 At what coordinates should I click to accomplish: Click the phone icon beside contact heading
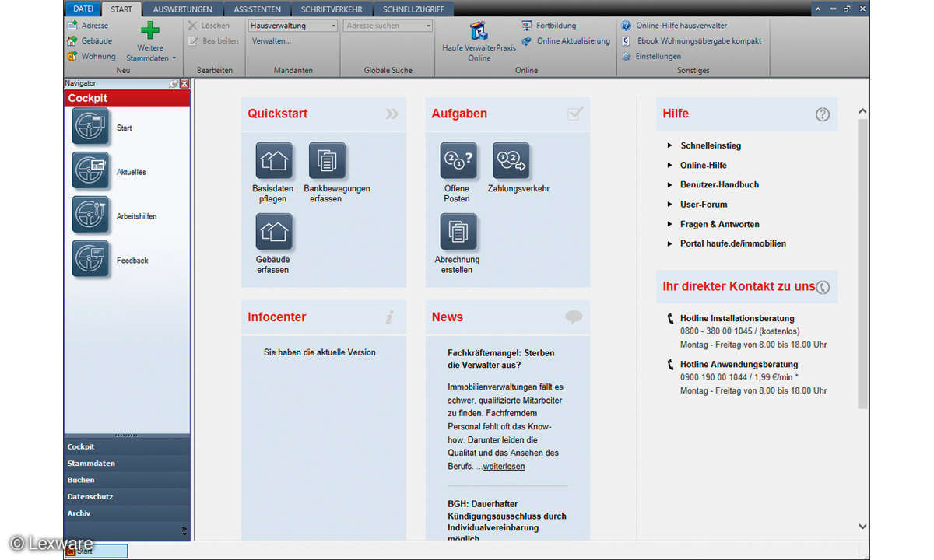(x=823, y=287)
